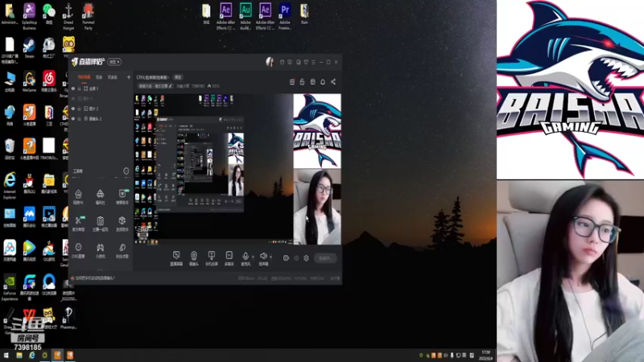The width and height of the screenshot is (644, 362).
Task: Select the webcam feed in preview canvas
Action: tap(317, 207)
